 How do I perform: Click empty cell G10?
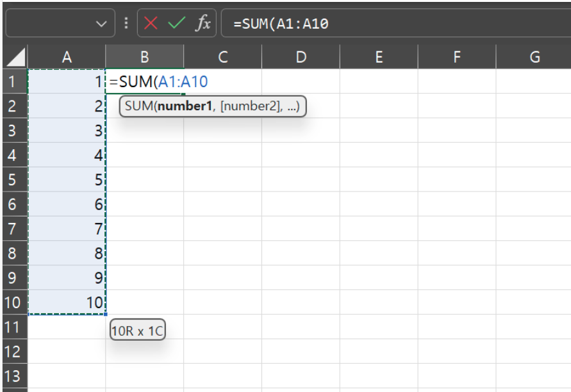[x=534, y=302]
